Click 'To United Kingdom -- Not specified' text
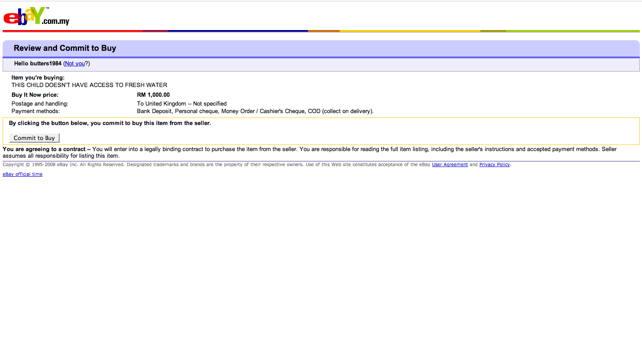Viewport: 642px width, 364px height. point(182,104)
